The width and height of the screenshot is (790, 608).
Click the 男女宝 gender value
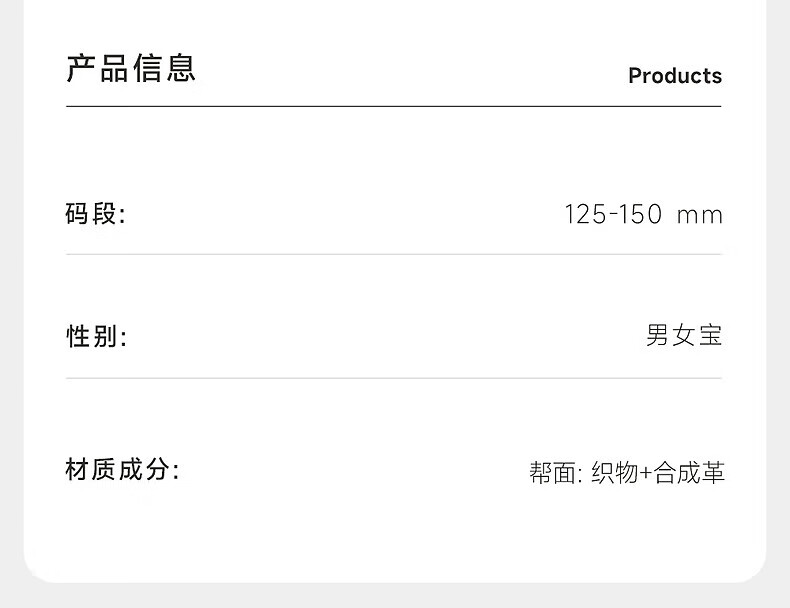click(684, 336)
